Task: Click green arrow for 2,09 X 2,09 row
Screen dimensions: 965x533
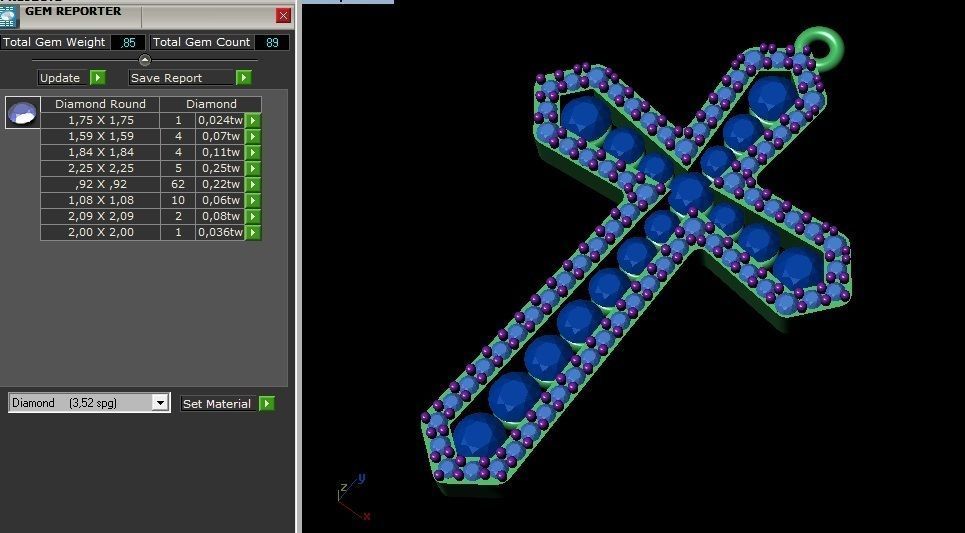Action: [253, 216]
